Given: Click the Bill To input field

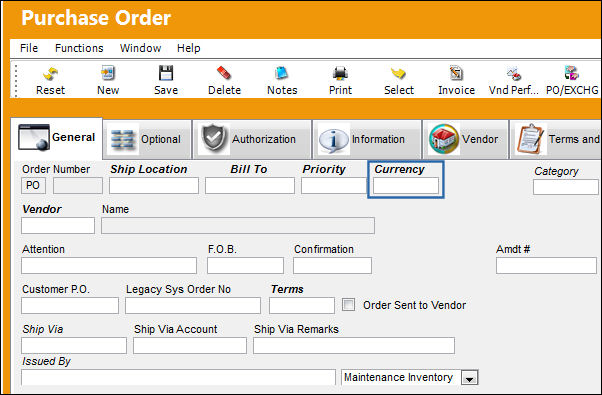Looking at the screenshot, I should point(250,186).
